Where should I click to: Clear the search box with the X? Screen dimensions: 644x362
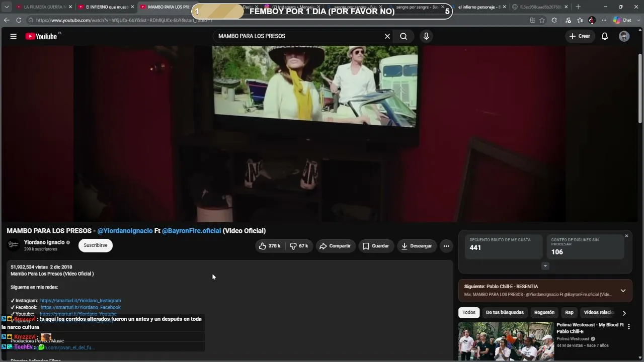(x=387, y=36)
